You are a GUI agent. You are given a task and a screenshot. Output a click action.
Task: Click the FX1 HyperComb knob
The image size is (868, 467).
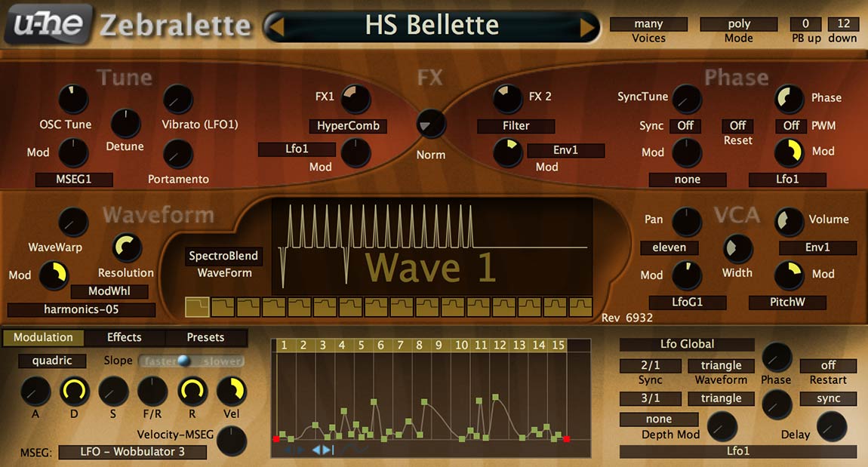coord(355,98)
